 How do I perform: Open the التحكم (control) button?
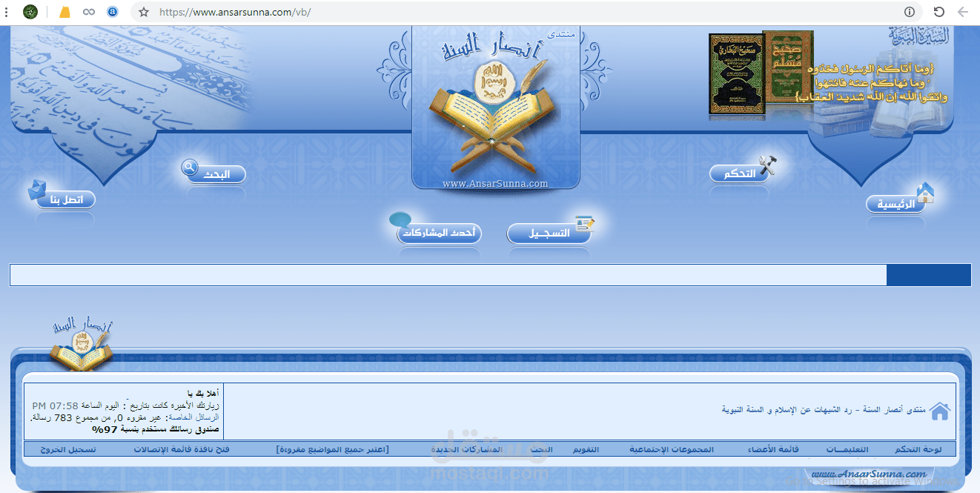(x=739, y=174)
